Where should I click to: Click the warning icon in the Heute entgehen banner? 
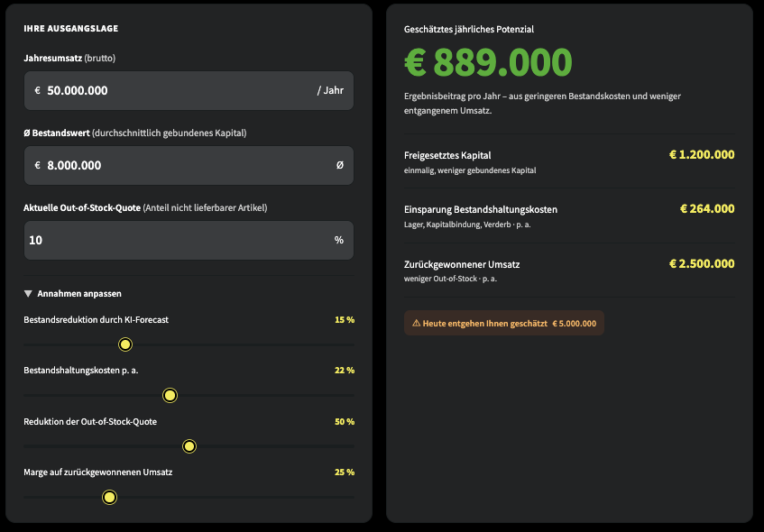coord(416,323)
